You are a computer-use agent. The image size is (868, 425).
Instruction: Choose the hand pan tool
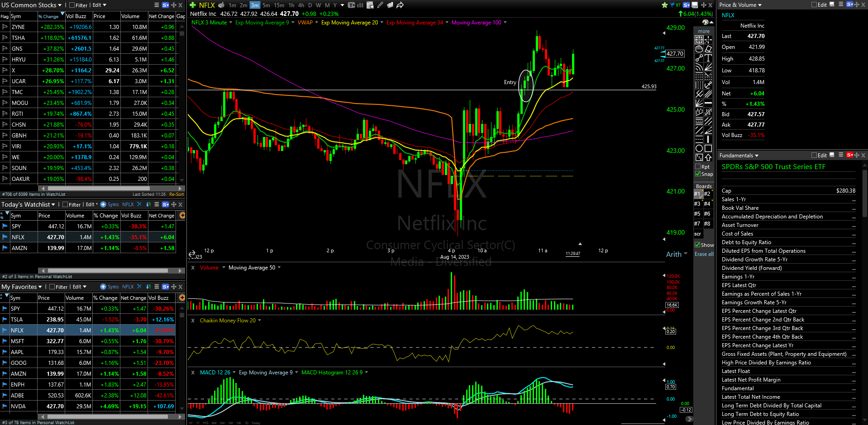coord(699,49)
